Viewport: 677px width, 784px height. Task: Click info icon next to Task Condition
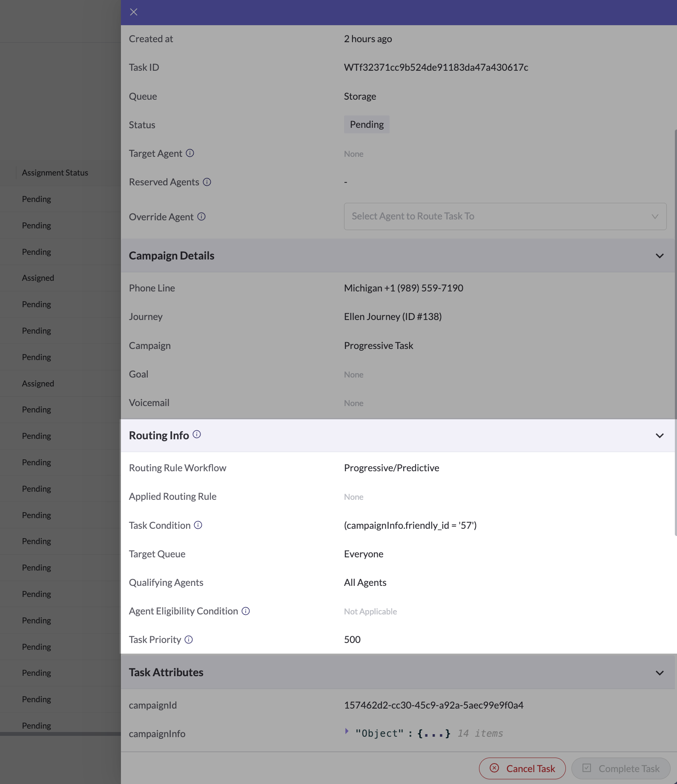tap(198, 525)
